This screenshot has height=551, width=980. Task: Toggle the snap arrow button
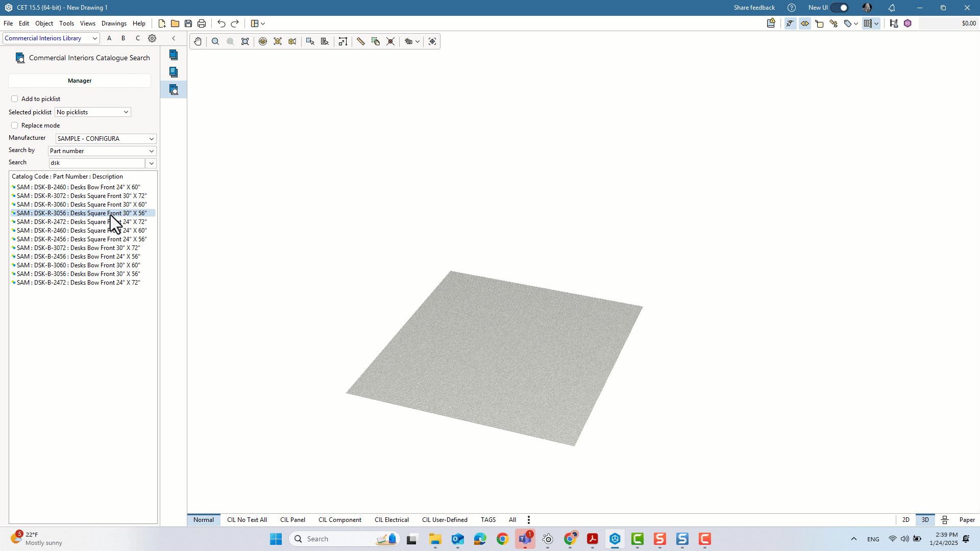(x=790, y=23)
